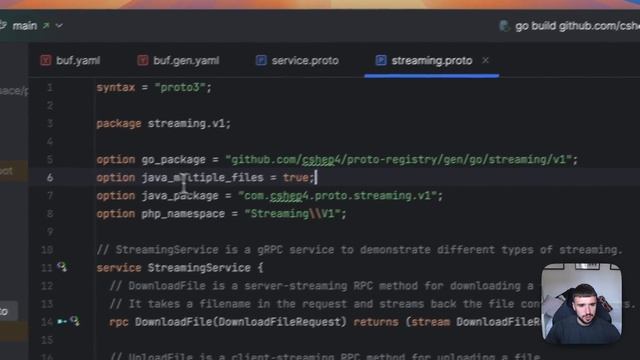This screenshot has height=360, width=640.
Task: Click the 'rpc' keyword on line 14
Action: point(119,322)
